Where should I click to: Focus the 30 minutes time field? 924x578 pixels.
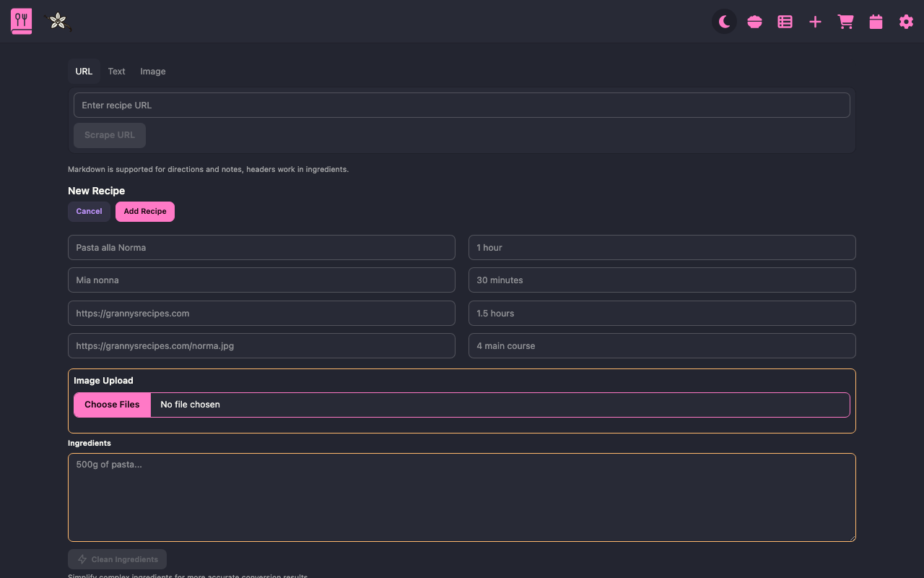point(662,280)
